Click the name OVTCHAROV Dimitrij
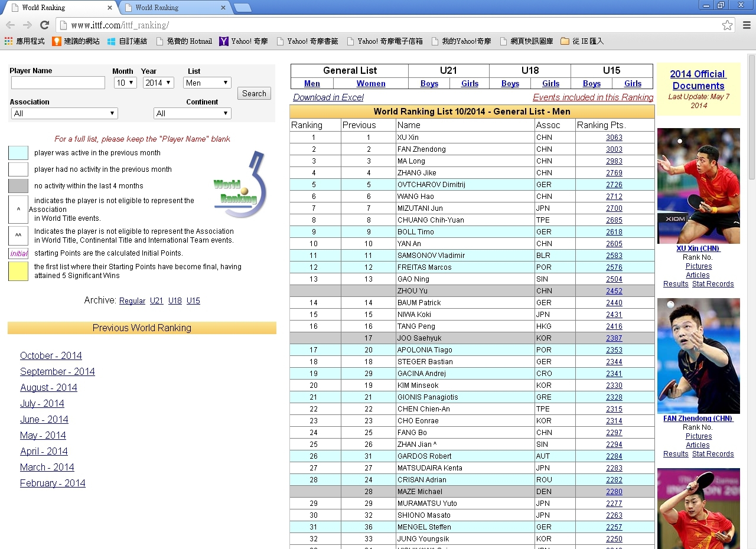 431,185
